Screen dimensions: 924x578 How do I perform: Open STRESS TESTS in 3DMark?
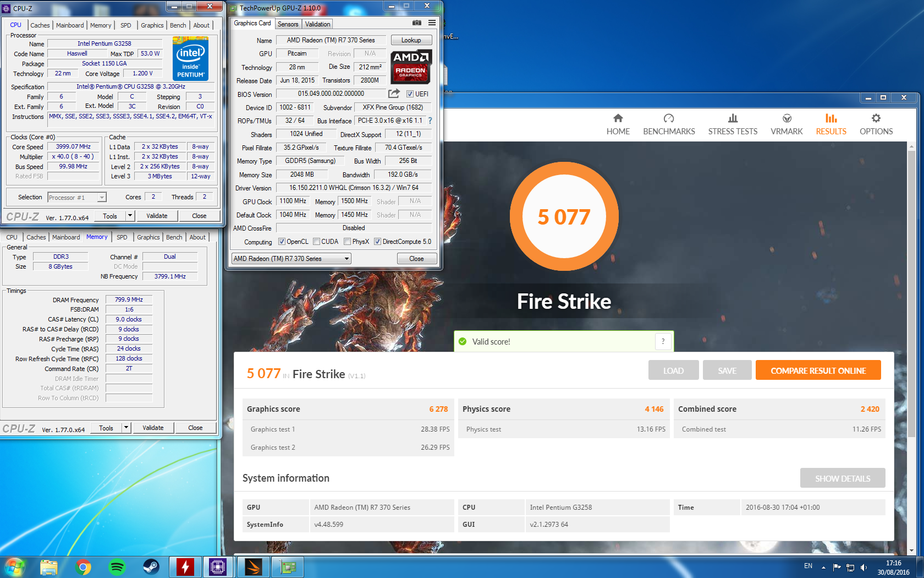733,124
